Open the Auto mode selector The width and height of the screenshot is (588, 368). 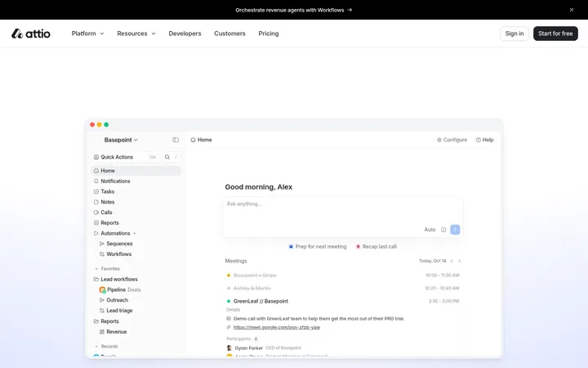coord(430,230)
